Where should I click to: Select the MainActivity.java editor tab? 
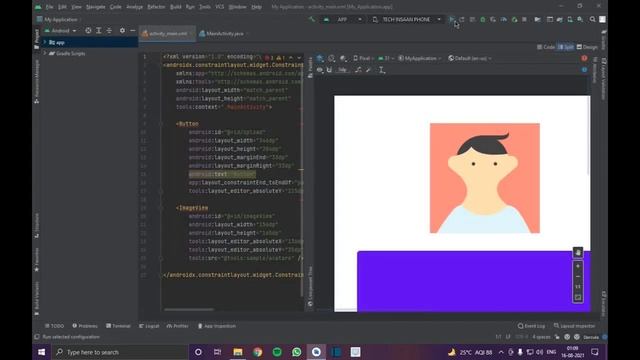coord(224,34)
